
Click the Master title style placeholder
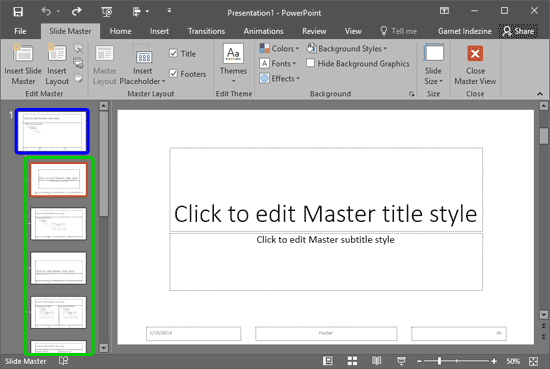click(x=326, y=190)
